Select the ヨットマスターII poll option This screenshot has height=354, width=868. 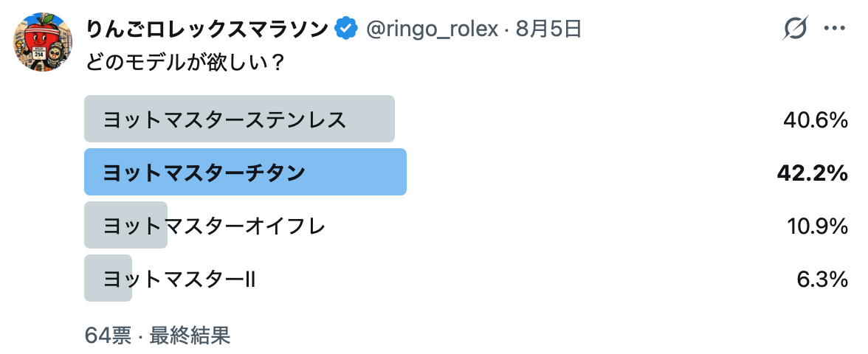(466, 278)
